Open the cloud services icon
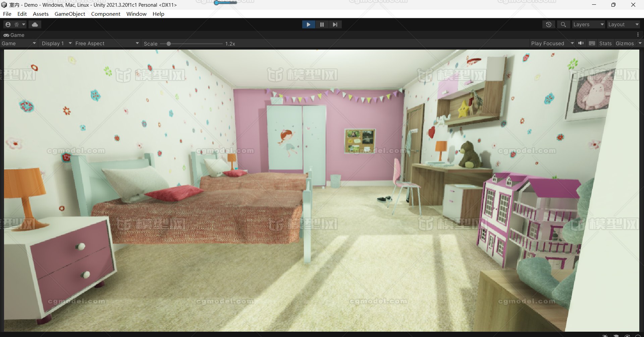Viewport: 644px width, 337px height. 35,24
